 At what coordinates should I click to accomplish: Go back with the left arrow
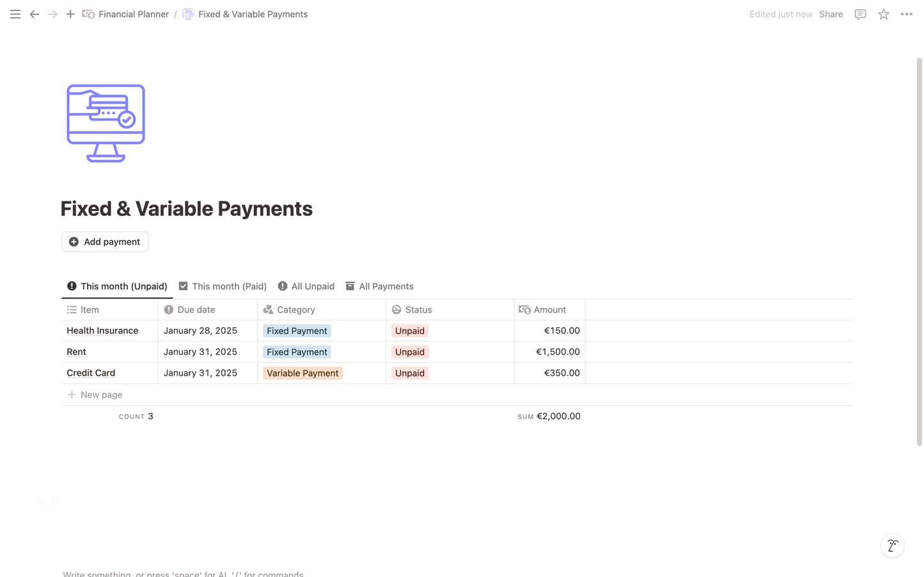(35, 14)
